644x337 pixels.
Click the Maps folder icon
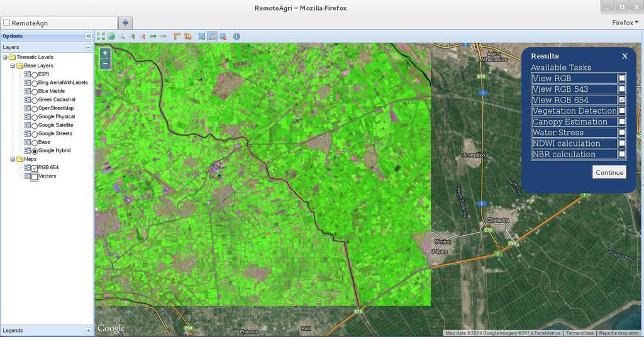click(19, 159)
